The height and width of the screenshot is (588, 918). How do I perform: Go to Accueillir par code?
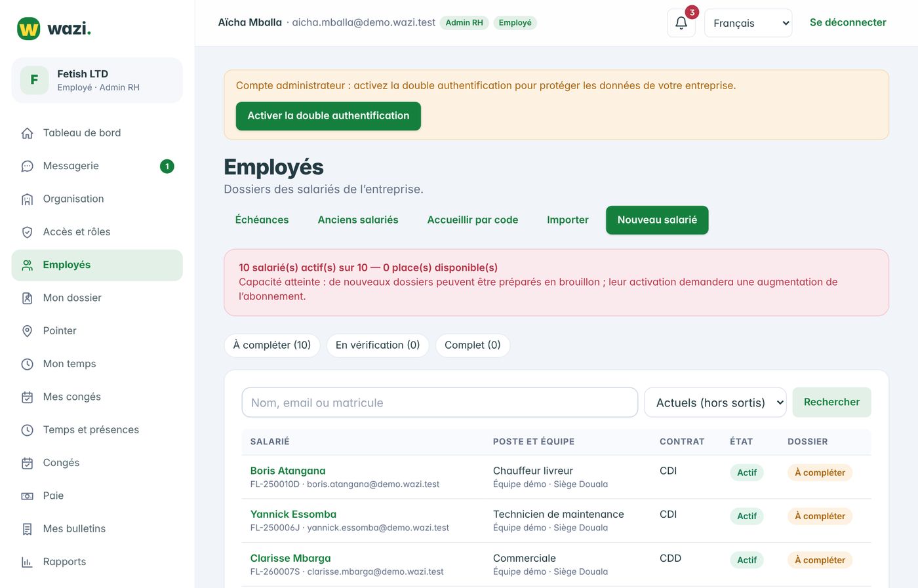tap(473, 220)
